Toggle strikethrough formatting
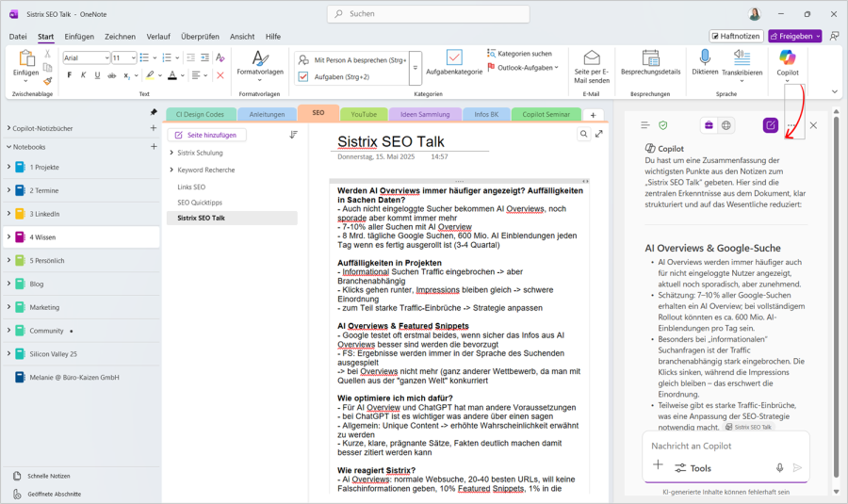Screen dimensions: 848x504 click(112, 75)
